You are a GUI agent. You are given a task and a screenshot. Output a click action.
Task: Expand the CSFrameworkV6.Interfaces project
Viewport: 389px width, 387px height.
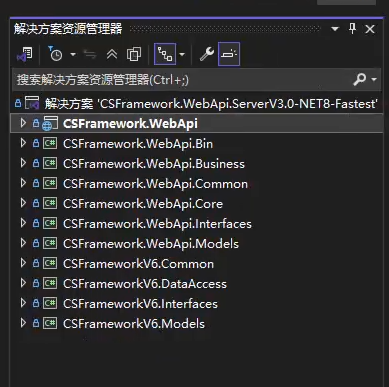[x=23, y=303]
